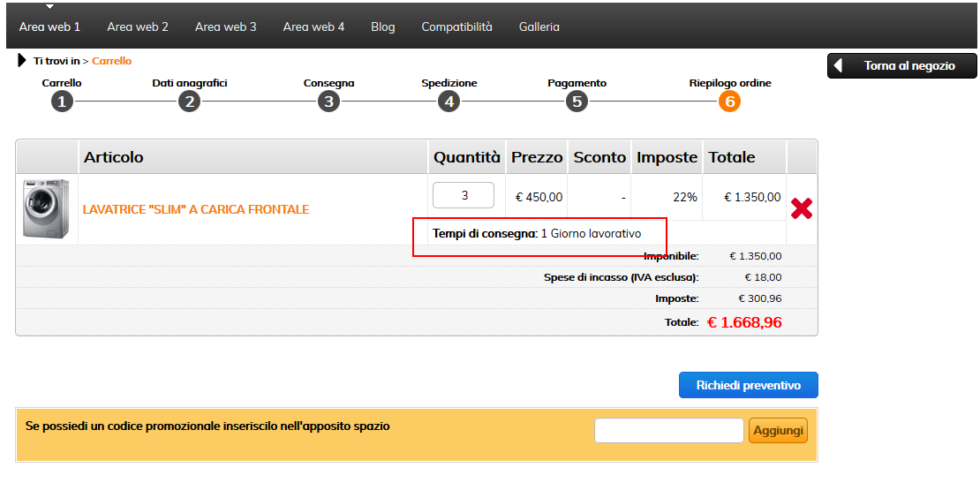
Task: Click Carrello breadcrumb link
Action: click(112, 61)
